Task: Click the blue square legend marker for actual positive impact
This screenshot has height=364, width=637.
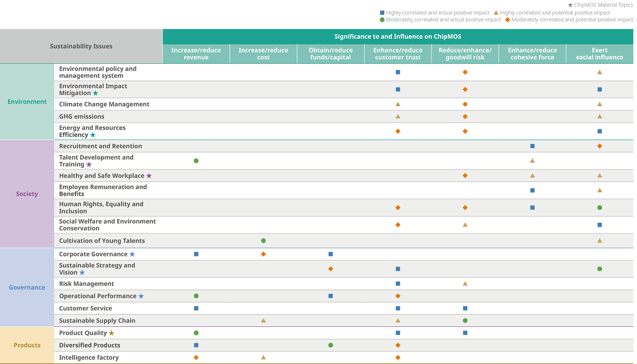Action: [x=382, y=13]
